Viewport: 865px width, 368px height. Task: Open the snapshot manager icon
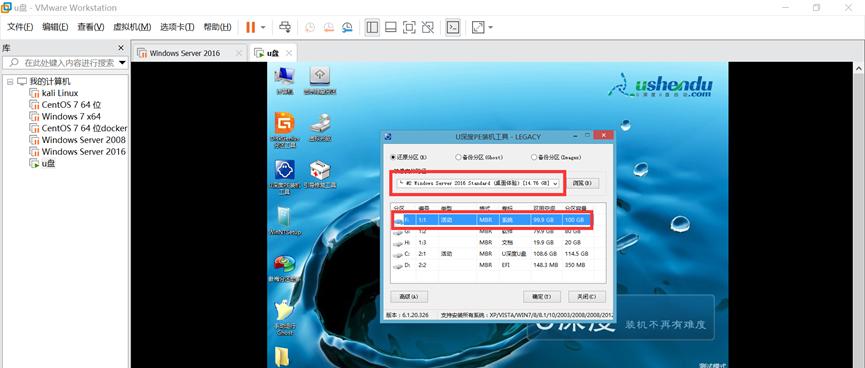click(347, 27)
